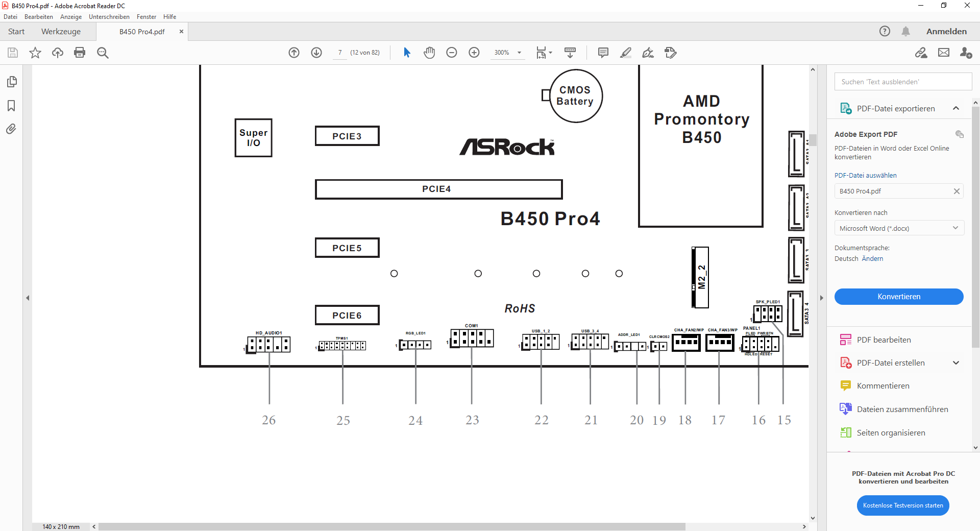Open the Microsoft Word (*.docx) format dropdown

click(x=899, y=228)
